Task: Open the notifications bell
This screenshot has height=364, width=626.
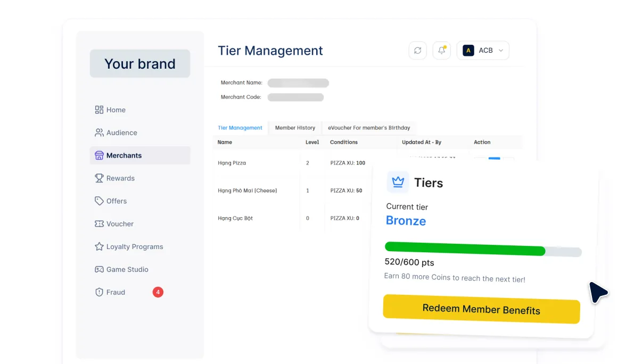Action: click(x=442, y=50)
